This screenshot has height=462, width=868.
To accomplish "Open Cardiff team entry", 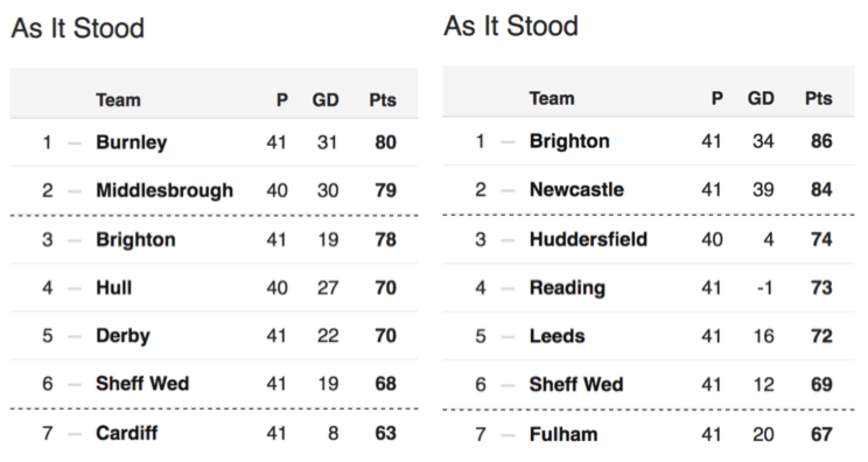I will point(127,433).
